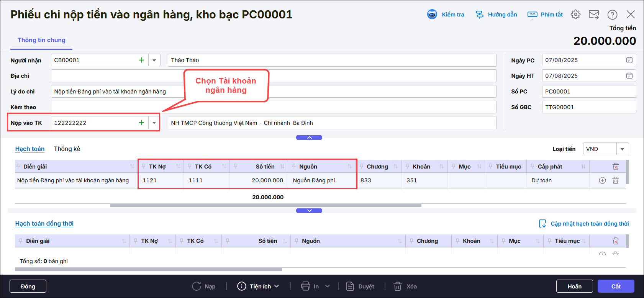Expand the Người nhận dropdown list
644x298 pixels.
pos(154,60)
